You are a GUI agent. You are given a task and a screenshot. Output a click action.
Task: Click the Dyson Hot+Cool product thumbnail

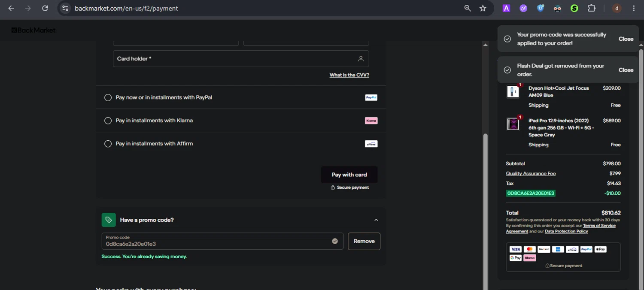513,91
